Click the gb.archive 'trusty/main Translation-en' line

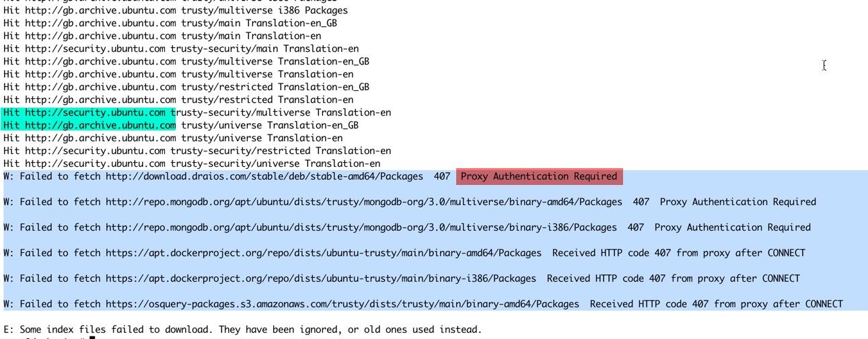(x=162, y=36)
